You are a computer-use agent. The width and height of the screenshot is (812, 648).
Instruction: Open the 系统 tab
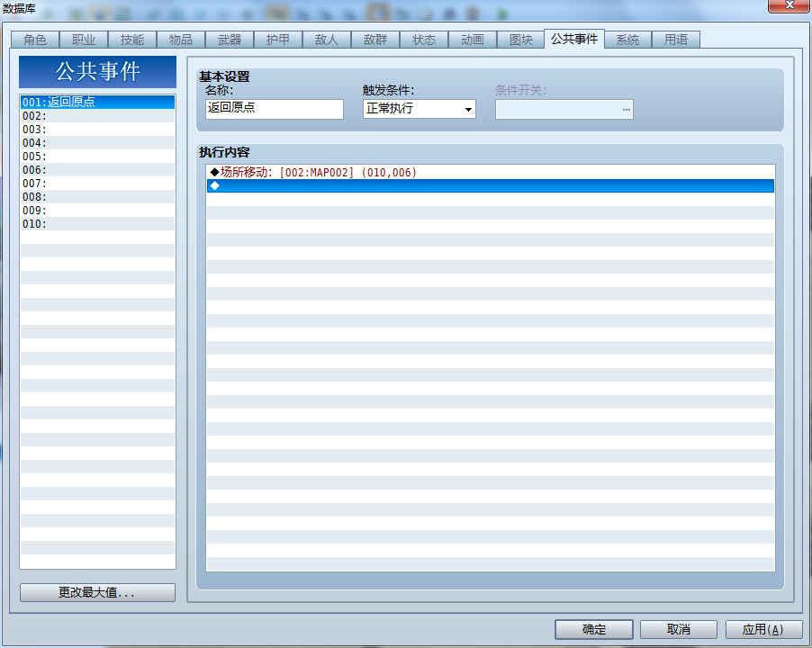pos(627,40)
